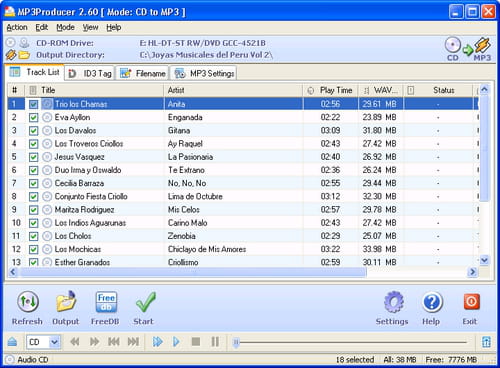Open the Output folder button

click(x=66, y=301)
